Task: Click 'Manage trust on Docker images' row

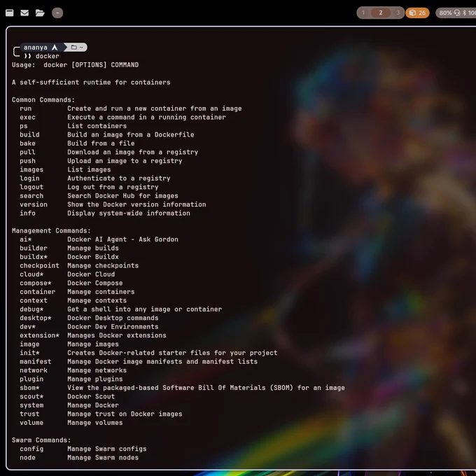Action: (x=101, y=414)
